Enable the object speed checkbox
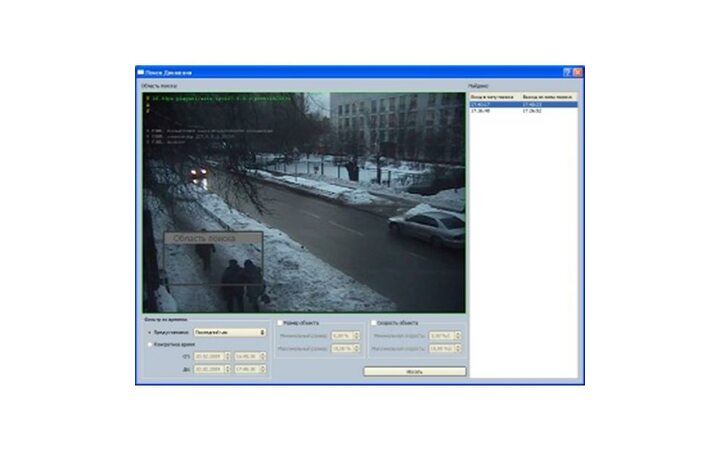Viewport: 720px width, 450px height. pos(373,323)
